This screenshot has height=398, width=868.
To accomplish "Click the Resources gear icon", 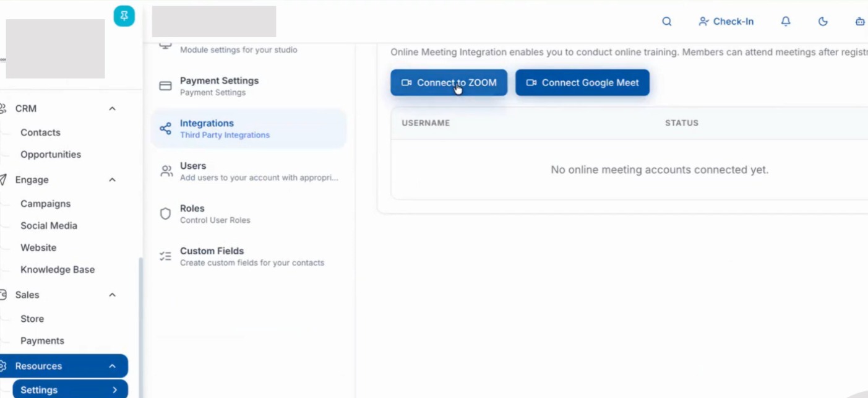I will 3,366.
